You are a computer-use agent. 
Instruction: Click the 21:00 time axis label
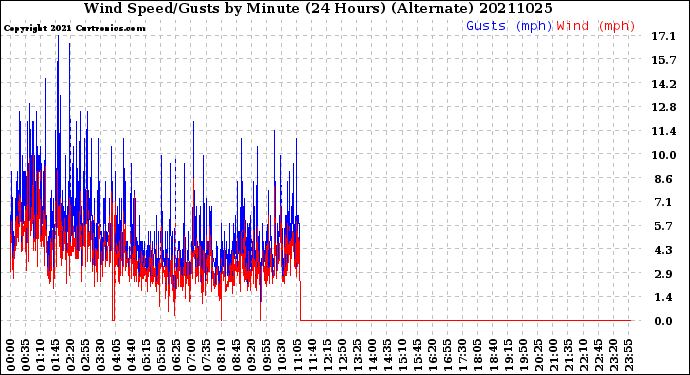click(553, 355)
